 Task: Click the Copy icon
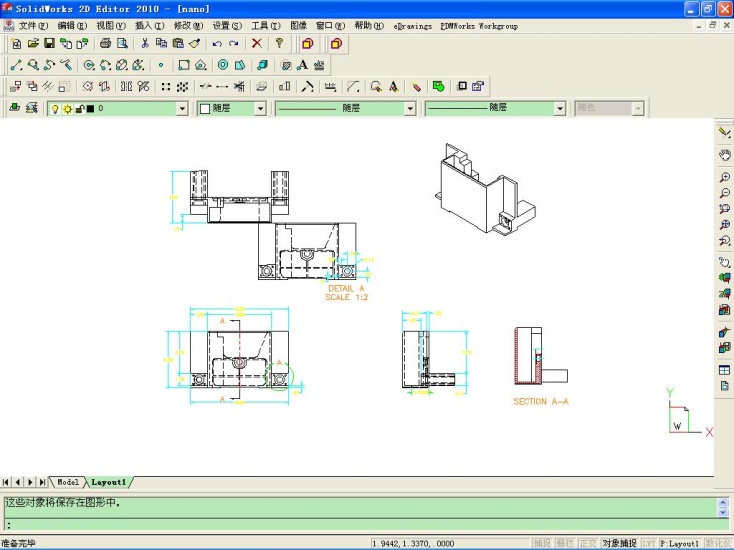(x=161, y=44)
